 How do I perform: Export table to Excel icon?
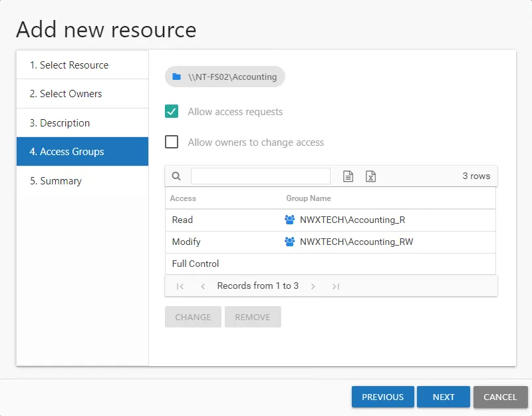pyautogui.click(x=370, y=176)
